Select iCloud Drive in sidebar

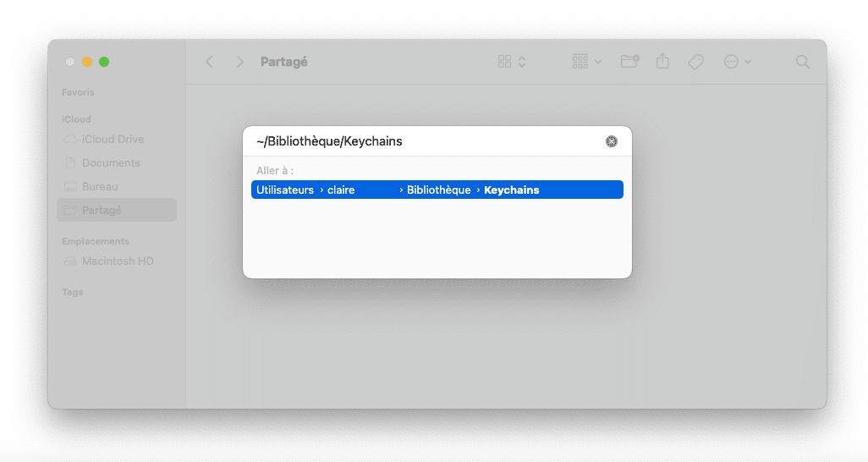pos(113,139)
